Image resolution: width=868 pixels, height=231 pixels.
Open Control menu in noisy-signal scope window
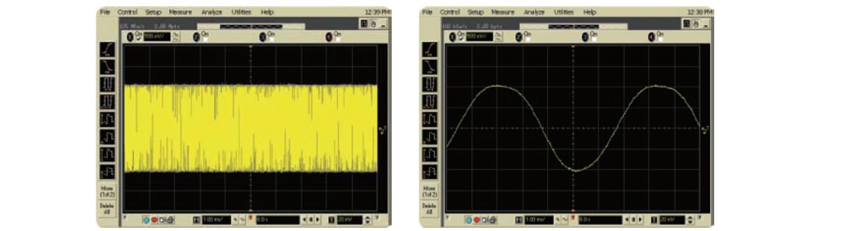click(x=127, y=12)
